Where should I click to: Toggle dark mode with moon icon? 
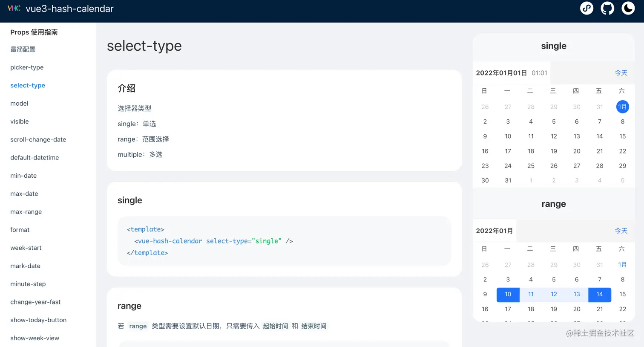coord(628,8)
